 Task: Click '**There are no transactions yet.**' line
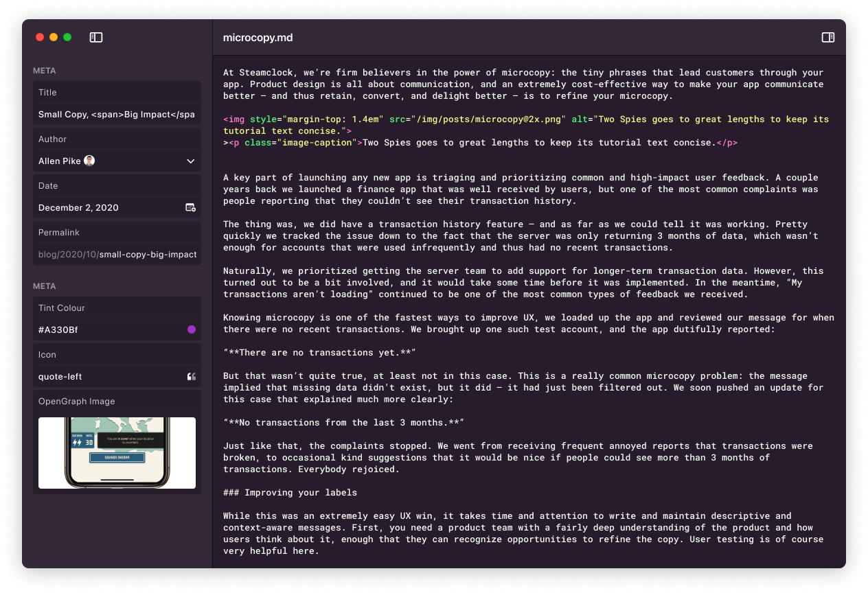pyautogui.click(x=319, y=352)
